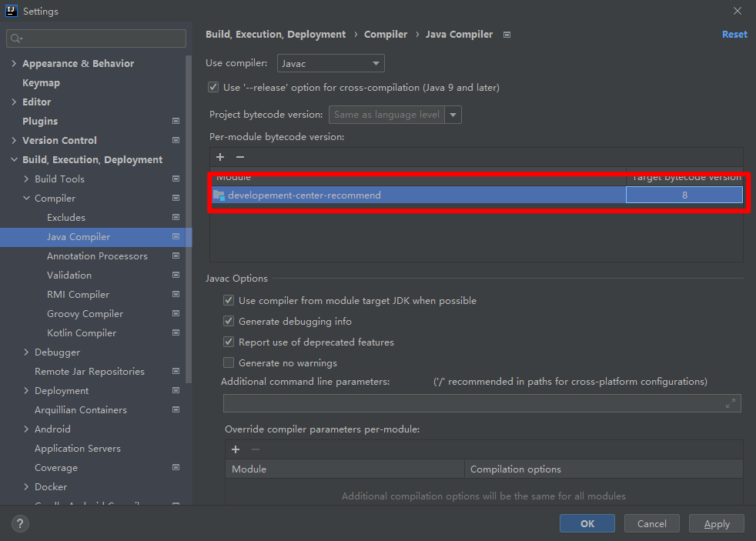Open Keymap settings page
This screenshot has height=541, width=756.
click(41, 83)
